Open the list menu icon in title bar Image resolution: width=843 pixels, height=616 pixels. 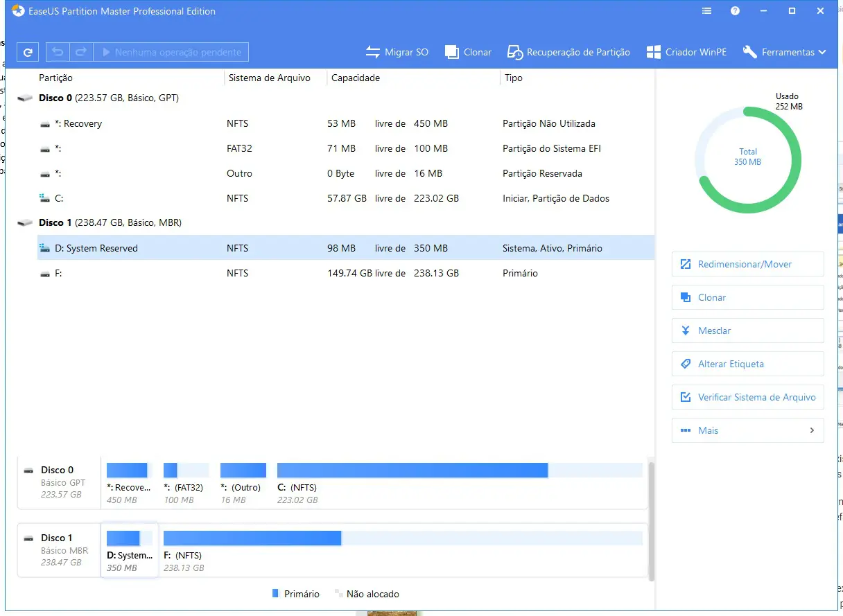[x=706, y=11]
